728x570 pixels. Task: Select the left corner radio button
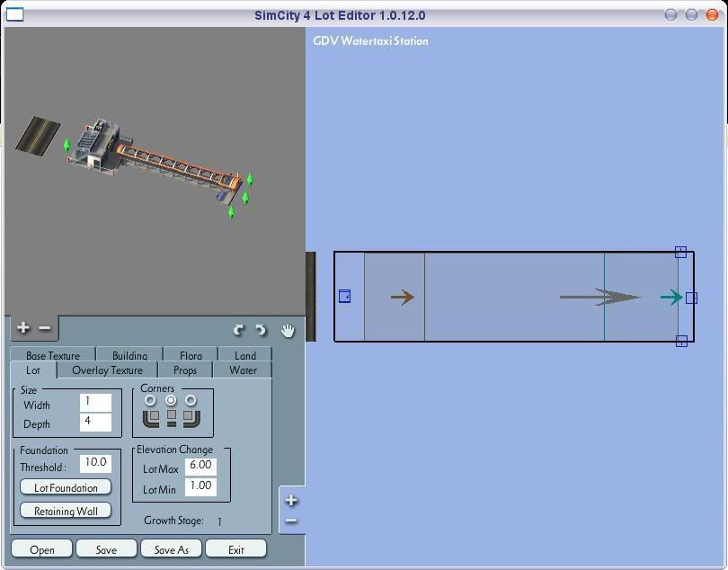click(150, 400)
